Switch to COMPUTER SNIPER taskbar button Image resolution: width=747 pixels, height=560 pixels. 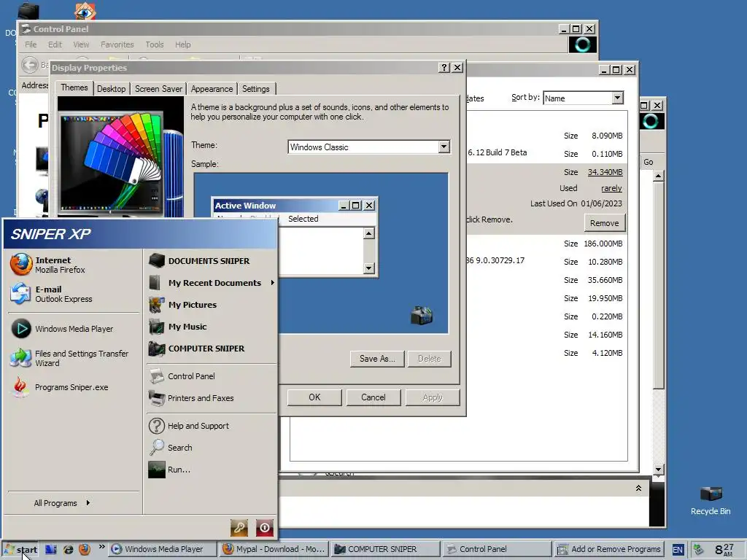[x=384, y=549]
